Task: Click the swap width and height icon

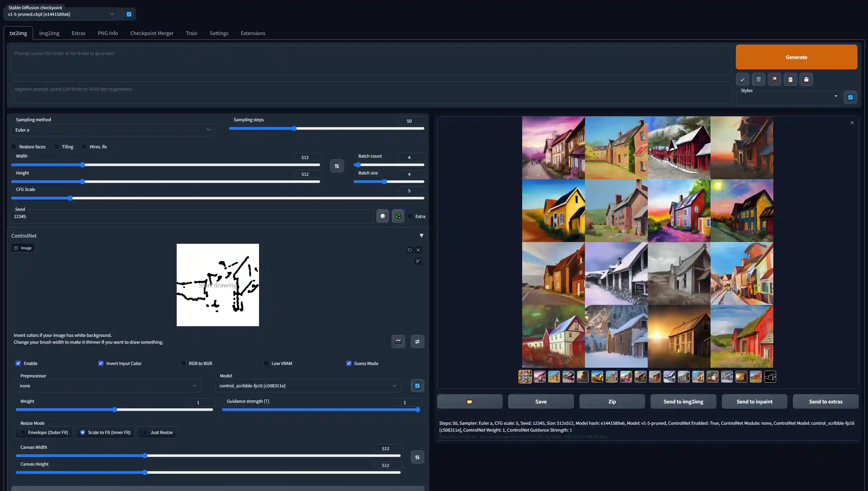Action: click(x=337, y=166)
